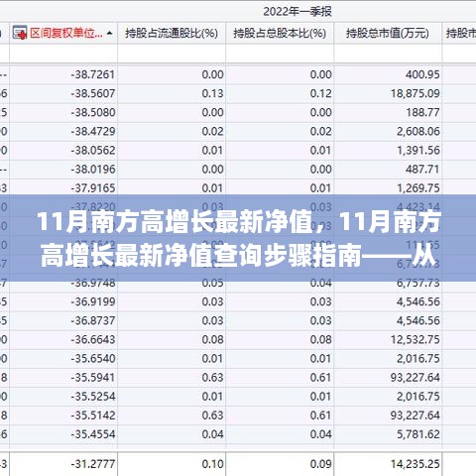
Task: Select cell 1,269.75 in market value column
Action: click(x=418, y=188)
